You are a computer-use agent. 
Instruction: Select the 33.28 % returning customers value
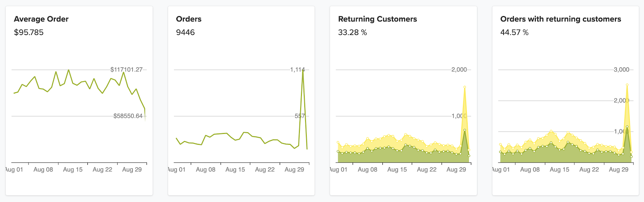click(353, 32)
